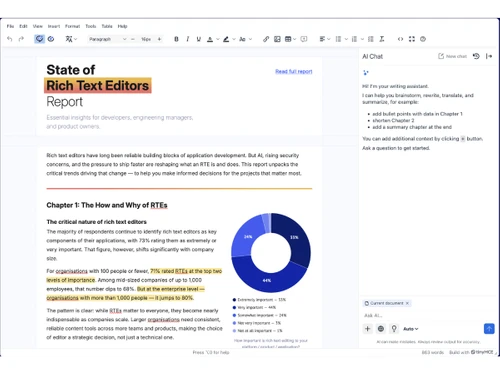500x375 pixels.
Task: Click the checklist icon in the toolbar
Action: click(x=371, y=39)
